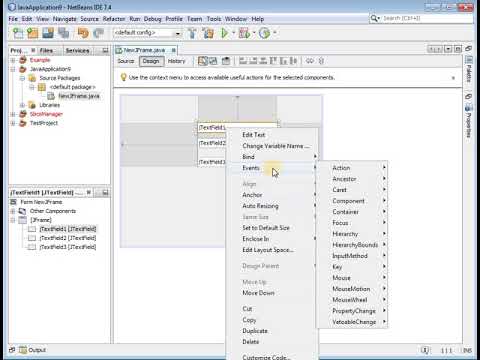Expand the Libraries node
This screenshot has width=480, height=360.
click(x=22, y=105)
